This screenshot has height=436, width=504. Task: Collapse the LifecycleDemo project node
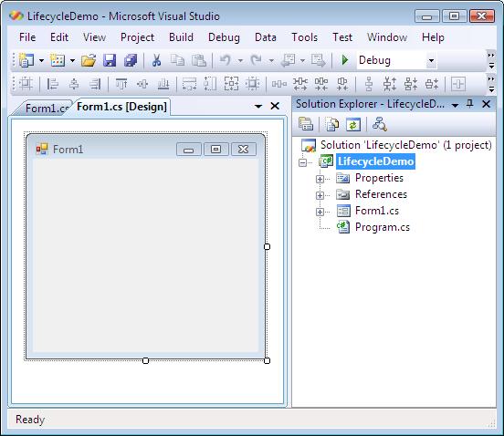pos(302,162)
